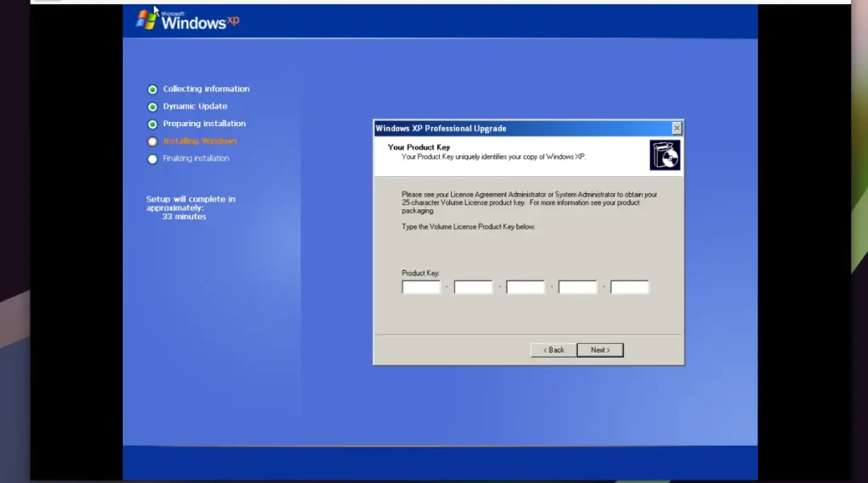The width and height of the screenshot is (868, 483).
Task: Click the Windows XP logo flag
Action: tap(147, 19)
